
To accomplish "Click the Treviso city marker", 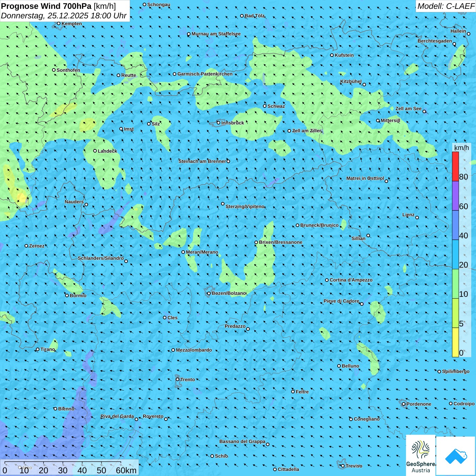I will (x=343, y=466).
